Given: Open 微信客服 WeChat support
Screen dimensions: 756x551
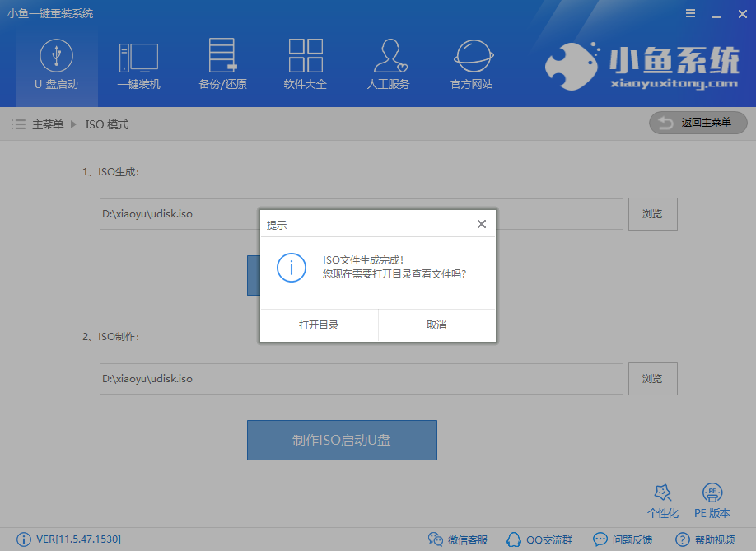Looking at the screenshot, I should [457, 539].
